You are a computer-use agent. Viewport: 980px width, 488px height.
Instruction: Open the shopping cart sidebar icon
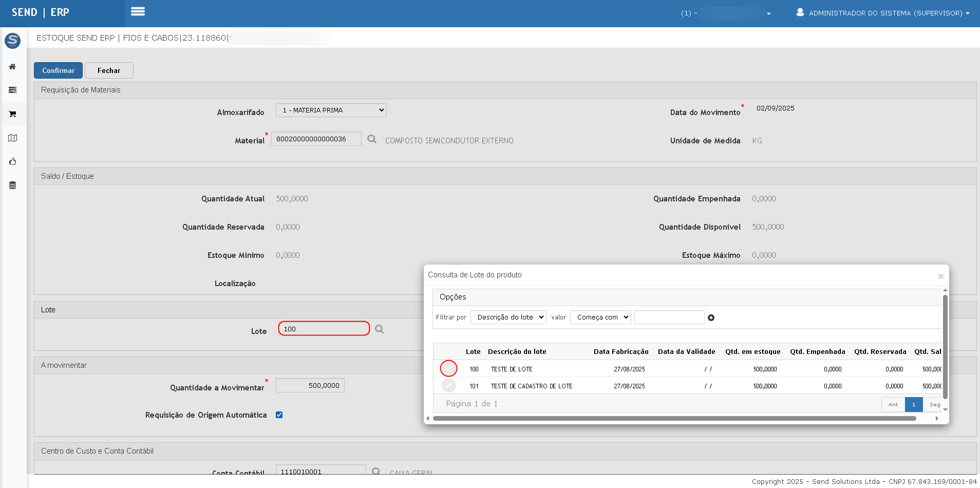point(13,114)
